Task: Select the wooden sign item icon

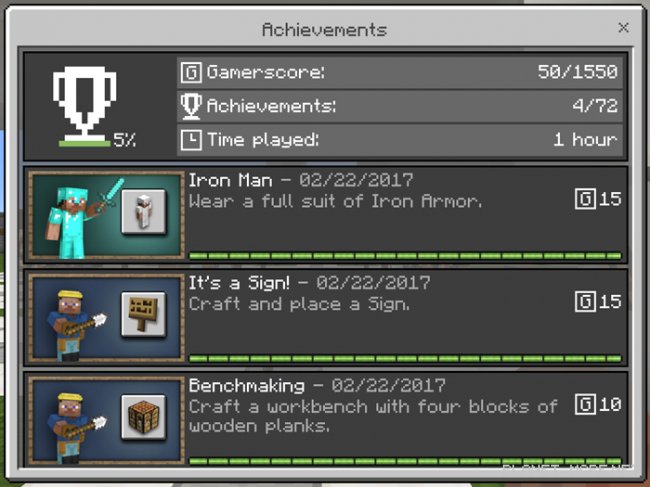Action: 144,315
